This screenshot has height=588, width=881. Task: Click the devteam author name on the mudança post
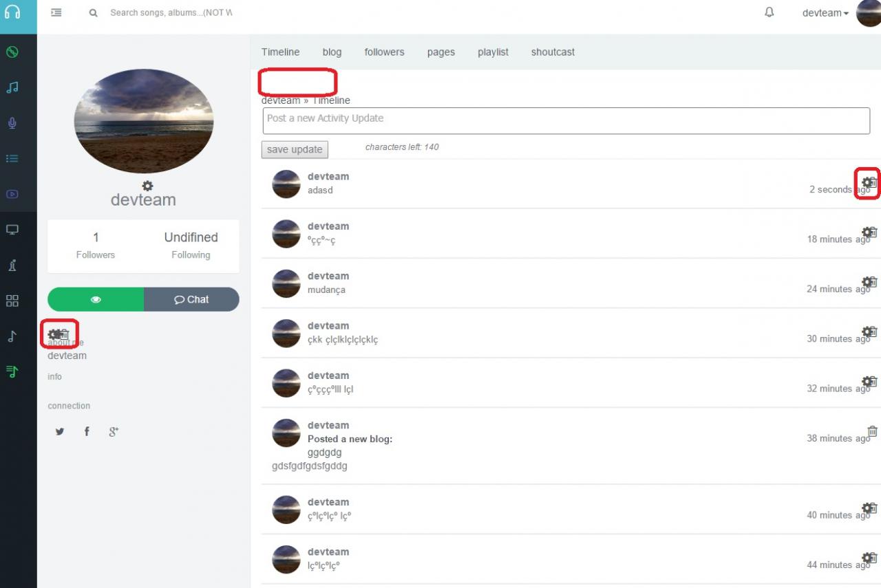328,276
